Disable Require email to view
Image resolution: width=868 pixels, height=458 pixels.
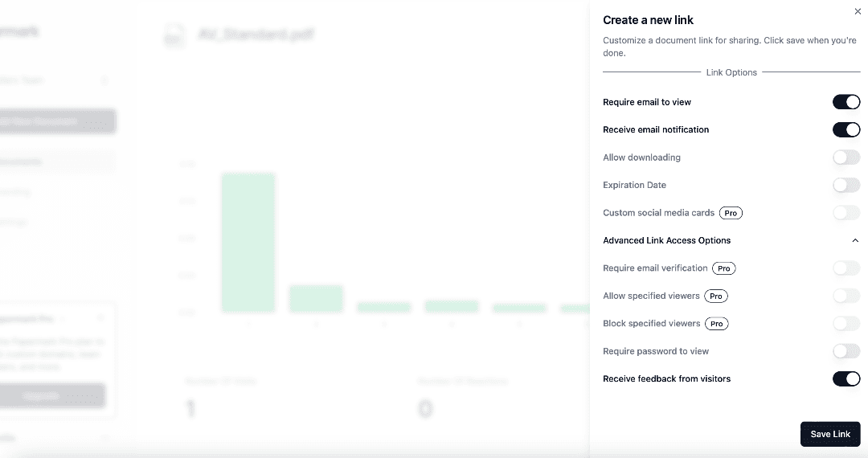(846, 102)
